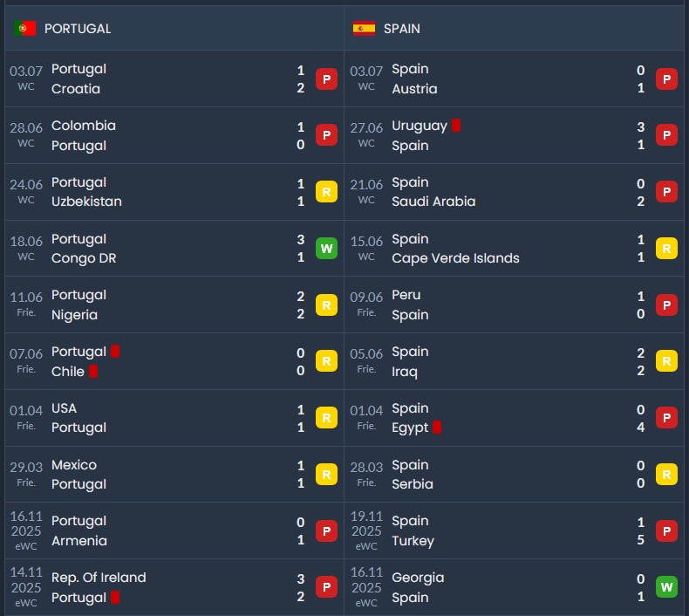
Task: Open the Peru vs Spain friendly
Action: click(x=514, y=305)
